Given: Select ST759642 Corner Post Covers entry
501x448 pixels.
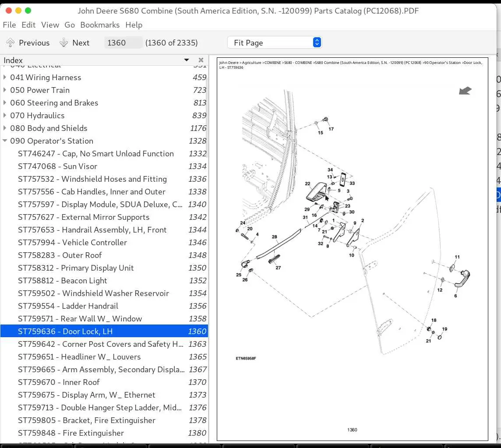Looking at the screenshot, I should click(104, 344).
